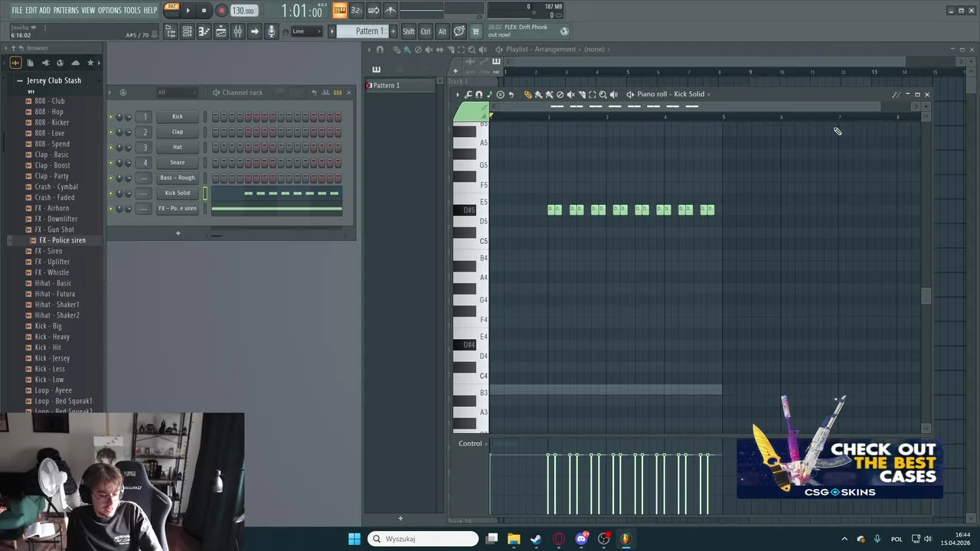Select the Piano roll zoom magnifier tool
This screenshot has width=980, height=551.
(x=603, y=94)
